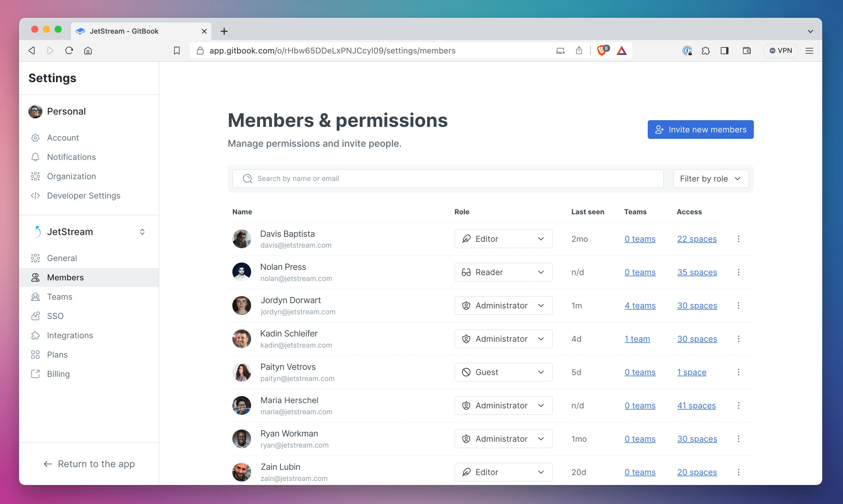Select Members in the sidebar
This screenshot has width=843, height=504.
click(x=89, y=277)
